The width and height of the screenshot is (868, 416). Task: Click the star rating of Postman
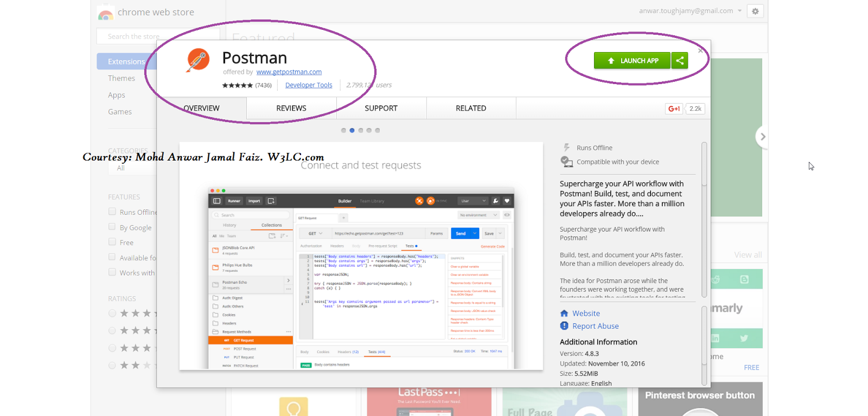[237, 85]
